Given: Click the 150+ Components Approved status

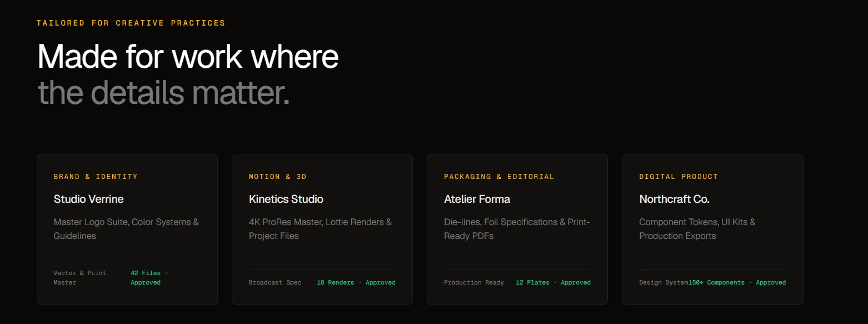Looking at the screenshot, I should pos(737,282).
